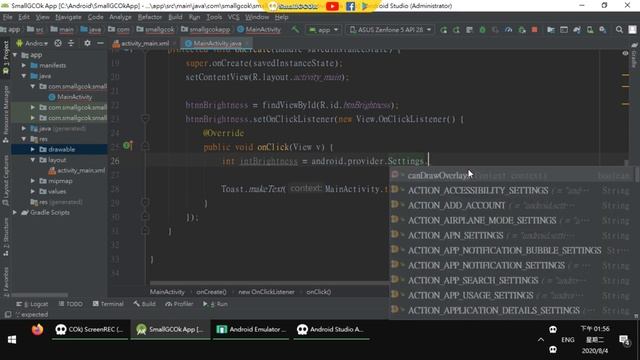Open Firefox from the taskbar

coord(37,329)
